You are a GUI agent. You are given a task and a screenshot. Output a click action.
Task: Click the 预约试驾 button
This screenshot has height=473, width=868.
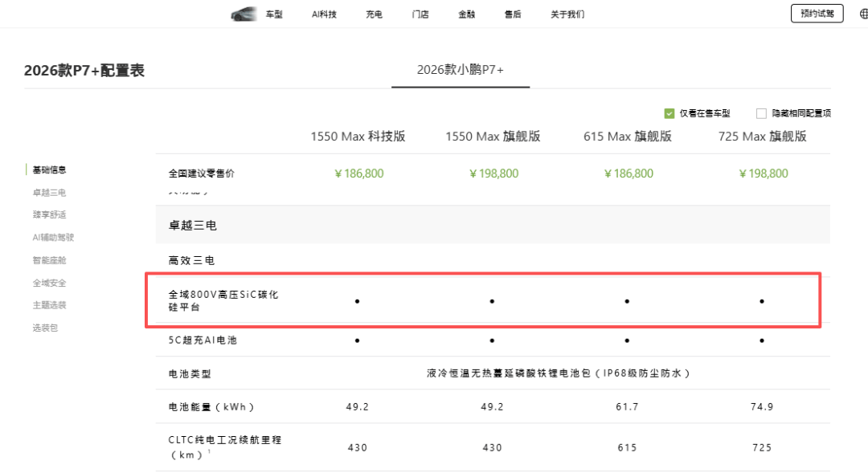pyautogui.click(x=817, y=14)
